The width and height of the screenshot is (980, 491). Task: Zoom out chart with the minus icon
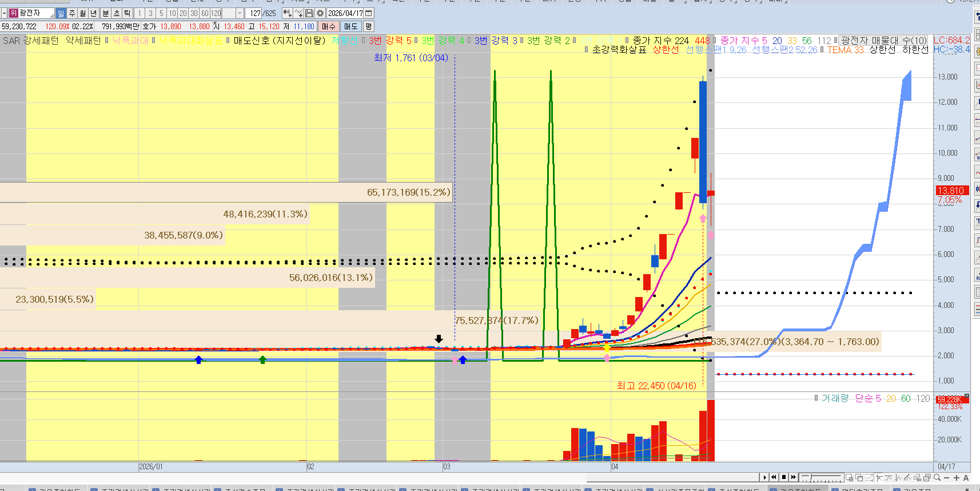[947, 477]
